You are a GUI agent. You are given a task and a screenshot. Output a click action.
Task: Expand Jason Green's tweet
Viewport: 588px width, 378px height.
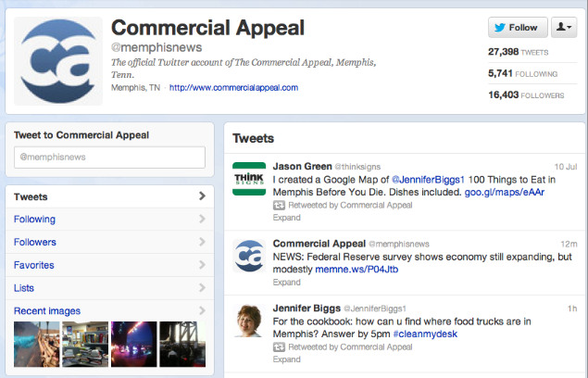[286, 218]
